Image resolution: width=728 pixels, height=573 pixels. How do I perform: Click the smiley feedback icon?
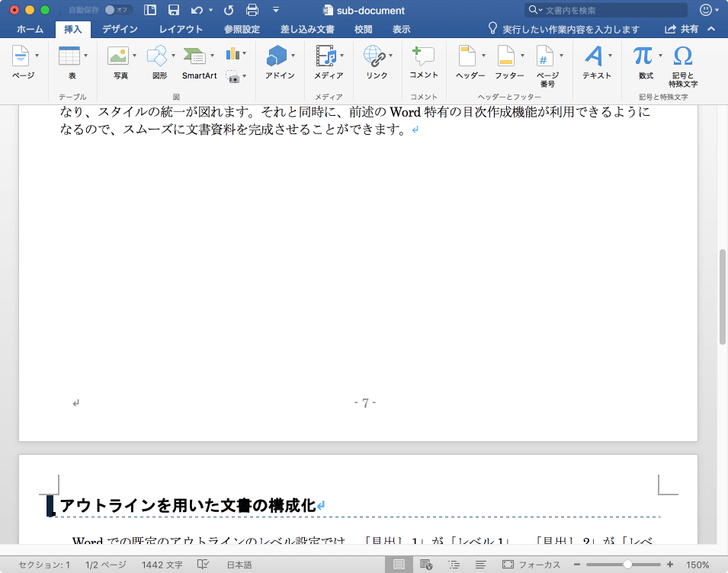pyautogui.click(x=706, y=10)
